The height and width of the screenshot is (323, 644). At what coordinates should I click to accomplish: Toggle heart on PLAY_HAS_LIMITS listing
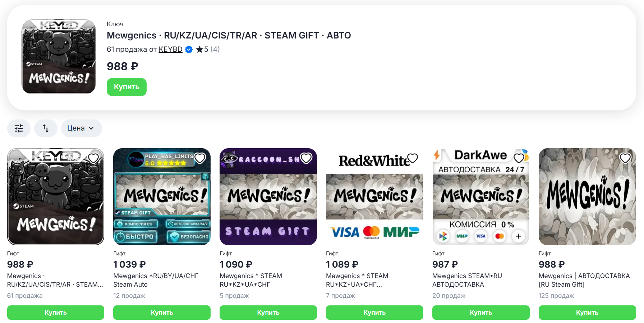(x=200, y=158)
